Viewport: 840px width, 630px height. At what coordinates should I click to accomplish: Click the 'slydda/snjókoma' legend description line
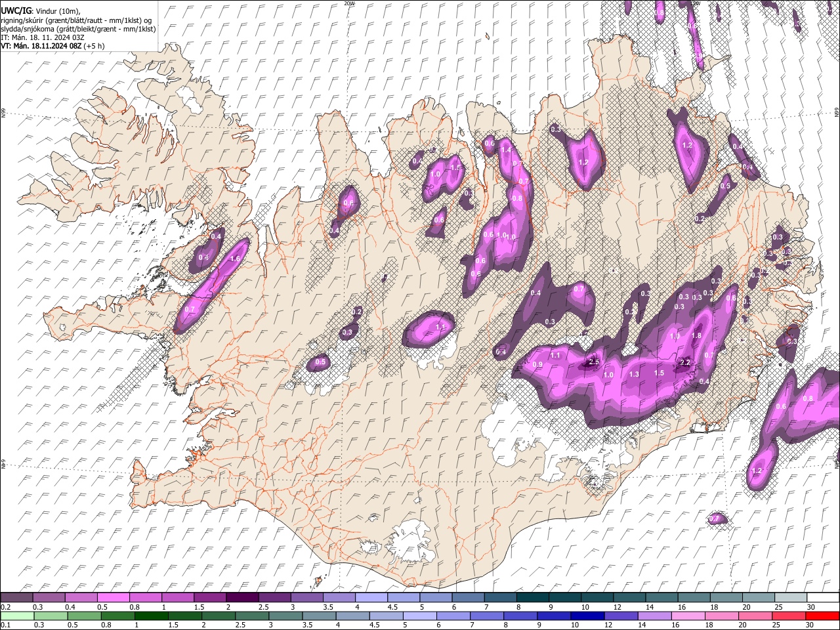coord(79,29)
